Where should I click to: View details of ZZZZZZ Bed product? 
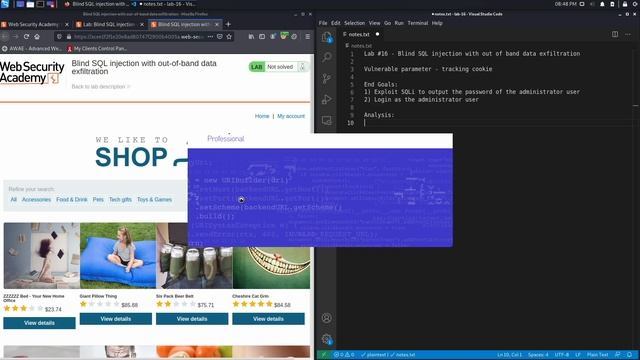tap(39, 323)
